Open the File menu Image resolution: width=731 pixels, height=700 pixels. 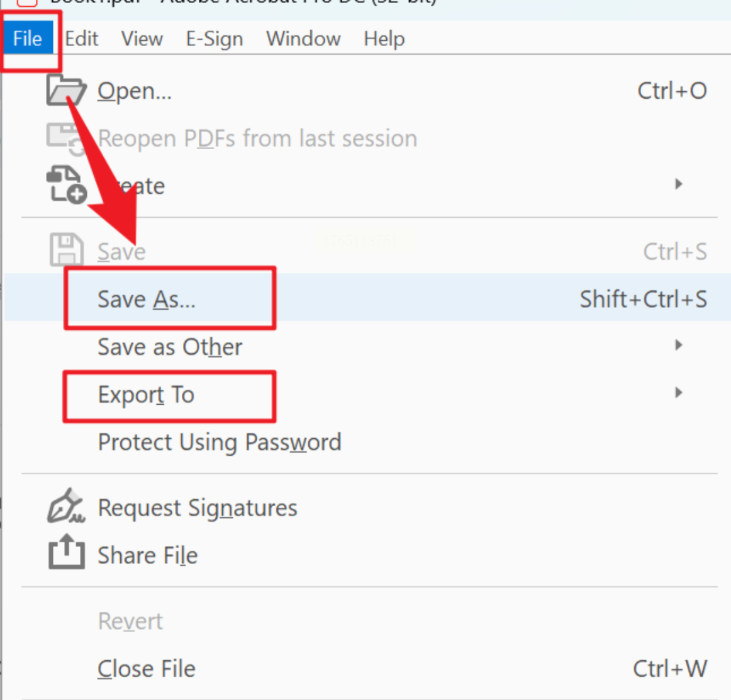coord(28,39)
